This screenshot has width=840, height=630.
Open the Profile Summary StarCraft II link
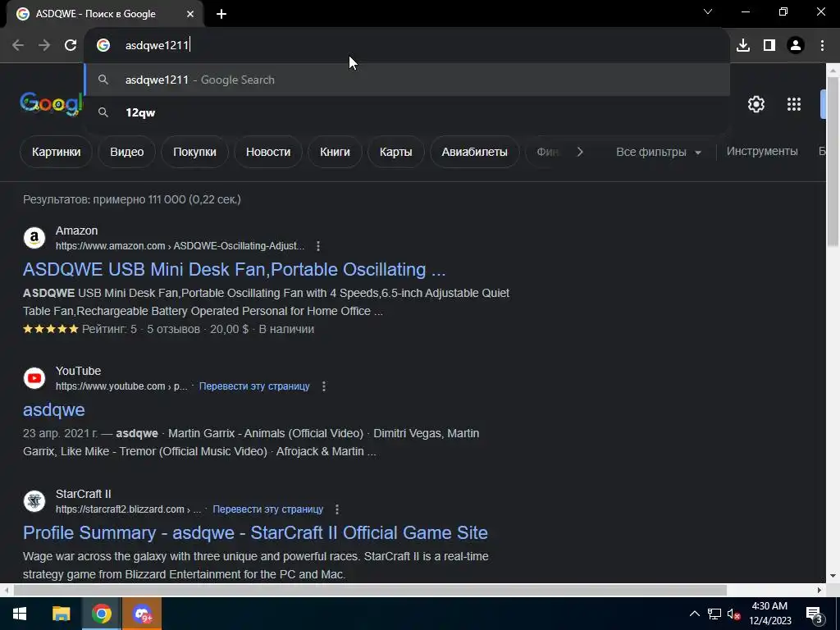(256, 532)
